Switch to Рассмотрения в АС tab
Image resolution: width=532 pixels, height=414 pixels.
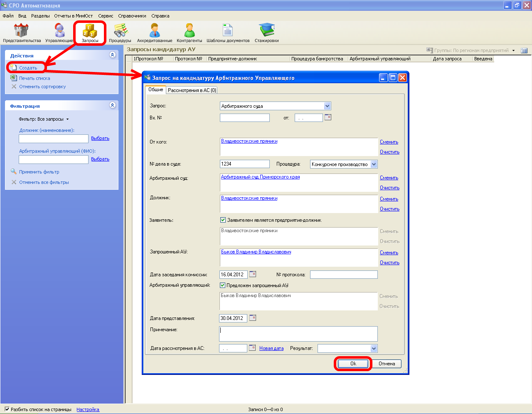tap(192, 90)
